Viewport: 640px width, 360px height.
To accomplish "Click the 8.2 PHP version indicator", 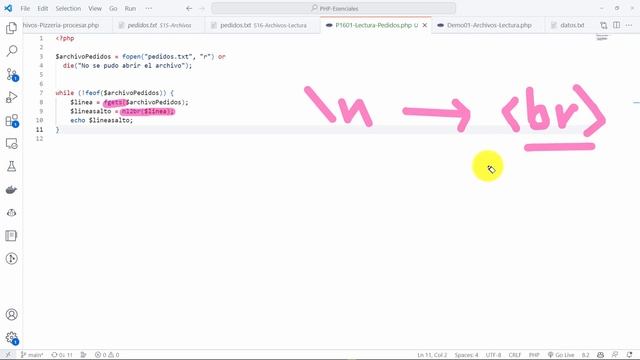I will pos(585,355).
